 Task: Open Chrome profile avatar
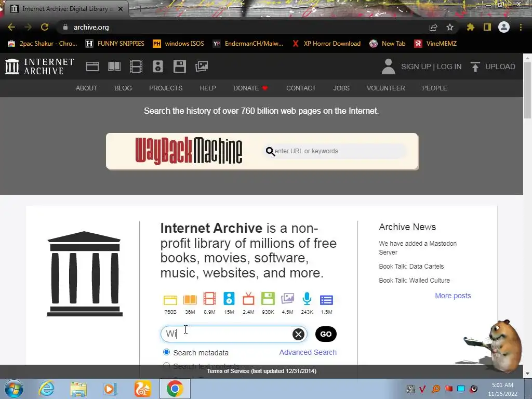tap(504, 27)
